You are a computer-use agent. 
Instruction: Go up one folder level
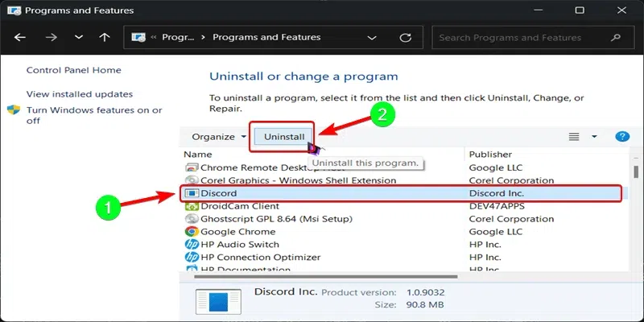point(104,38)
